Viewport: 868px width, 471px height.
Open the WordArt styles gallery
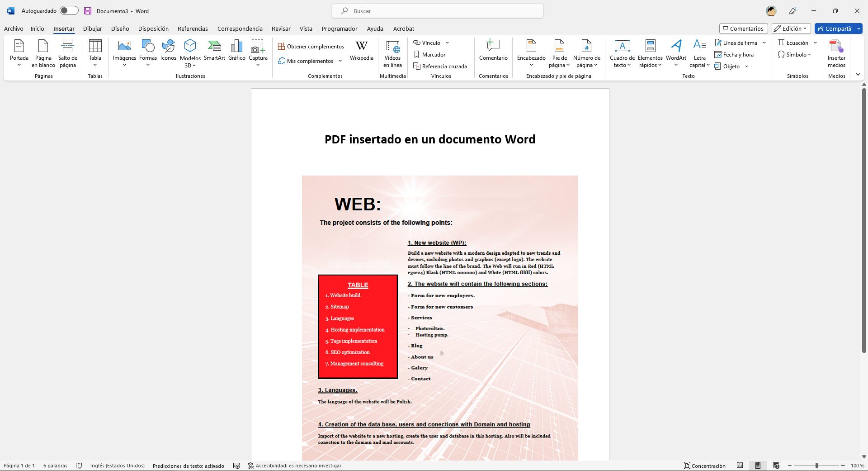point(676,53)
